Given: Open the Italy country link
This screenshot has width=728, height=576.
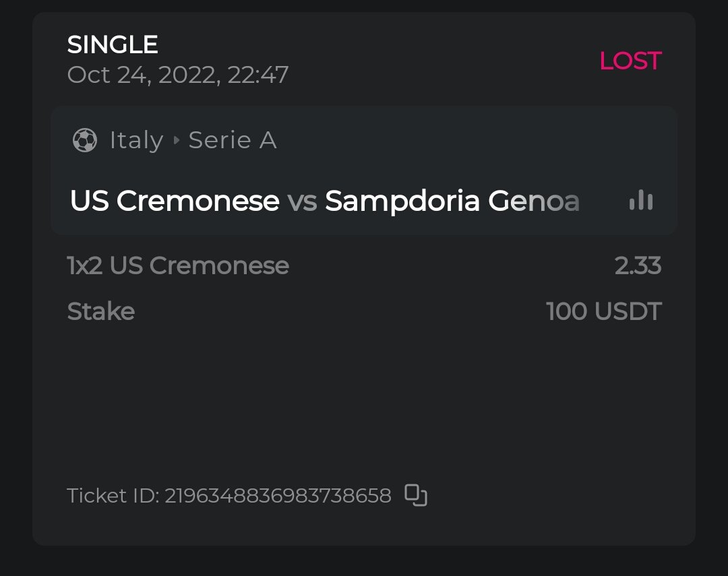Looking at the screenshot, I should coord(136,140).
